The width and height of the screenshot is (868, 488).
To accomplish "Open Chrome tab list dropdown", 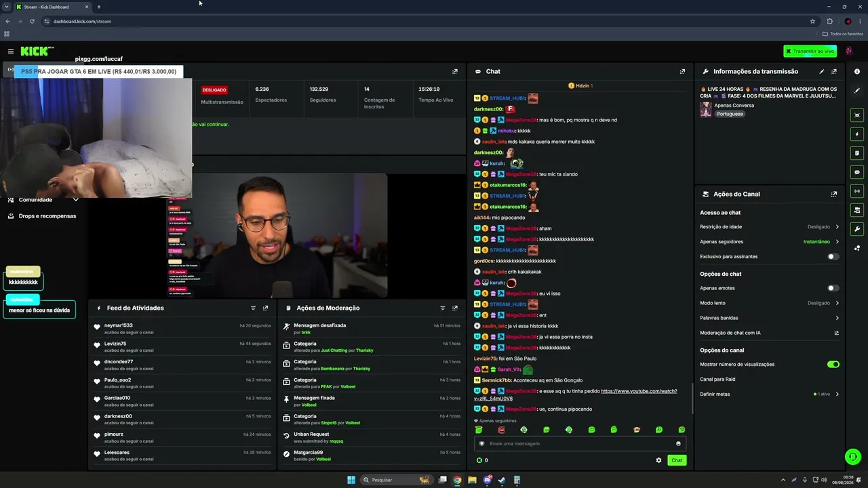I will (6, 7).
